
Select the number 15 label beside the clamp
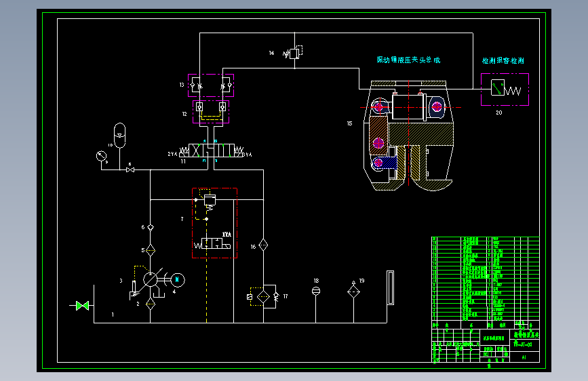(x=349, y=123)
